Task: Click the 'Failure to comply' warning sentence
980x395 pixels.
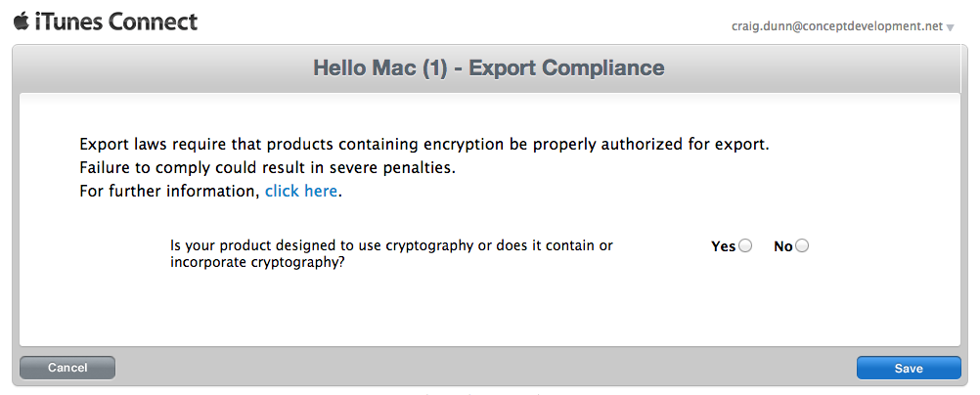Action: 268,168
